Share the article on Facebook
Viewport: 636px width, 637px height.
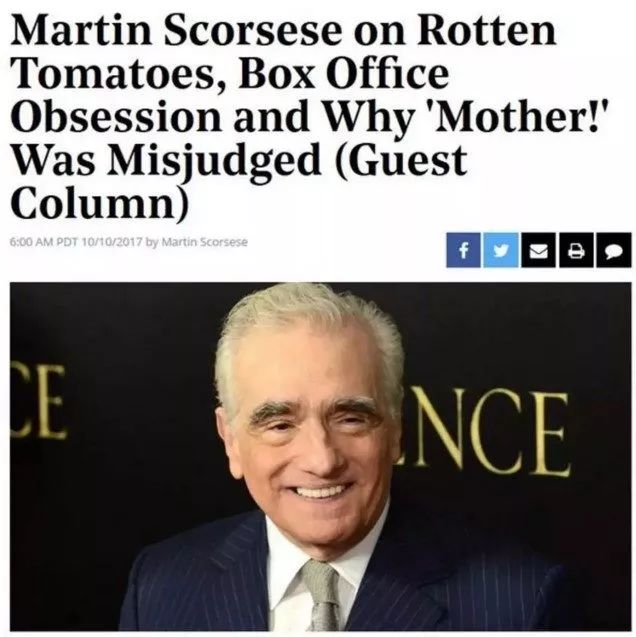[x=463, y=250]
